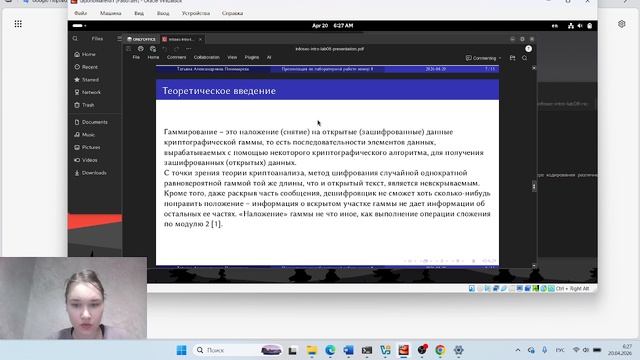Click the Print icon in ONLYOFFICE toolbar

pos(140,49)
